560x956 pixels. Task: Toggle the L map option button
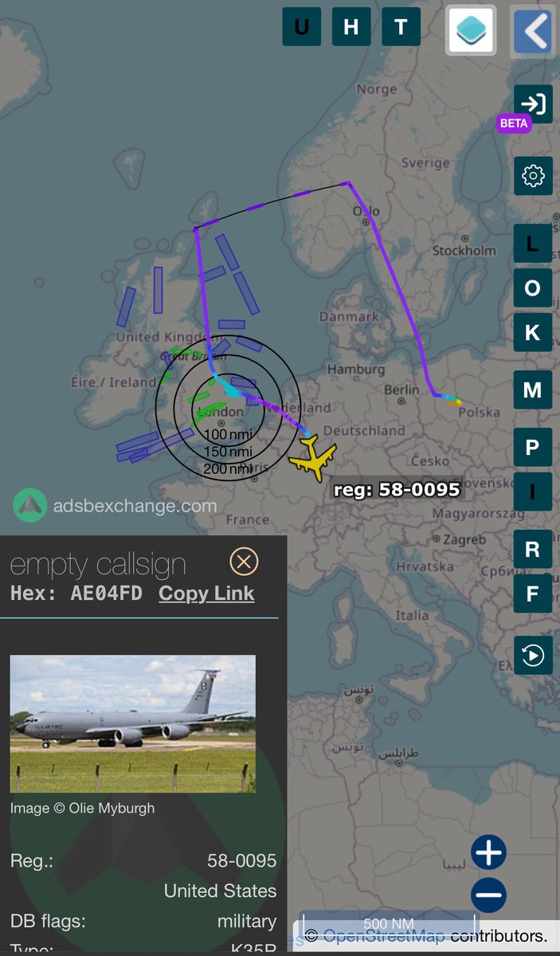533,244
